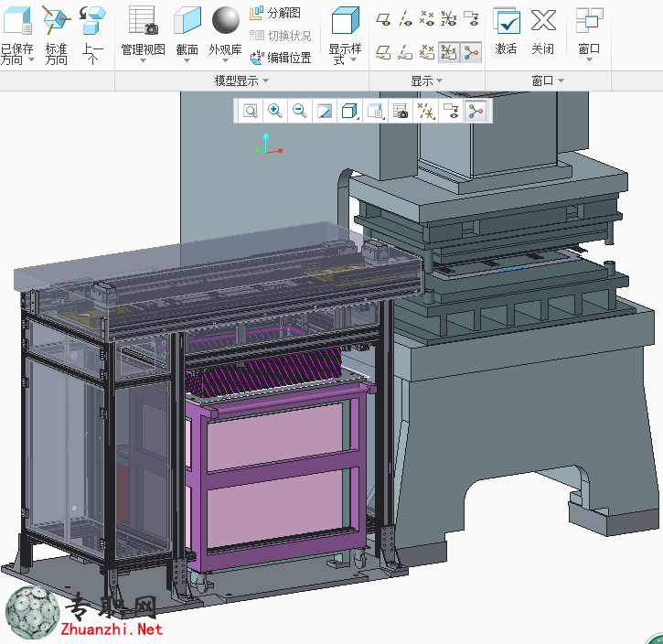Open the Appearance gallery (外观库) sphere
Viewport: 663px width, 644px height.
pos(225,20)
